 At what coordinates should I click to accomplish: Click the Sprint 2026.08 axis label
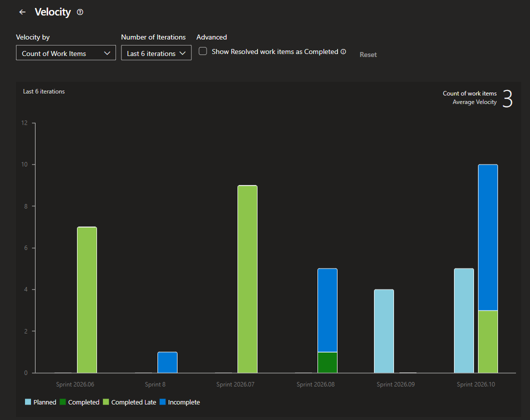point(315,384)
